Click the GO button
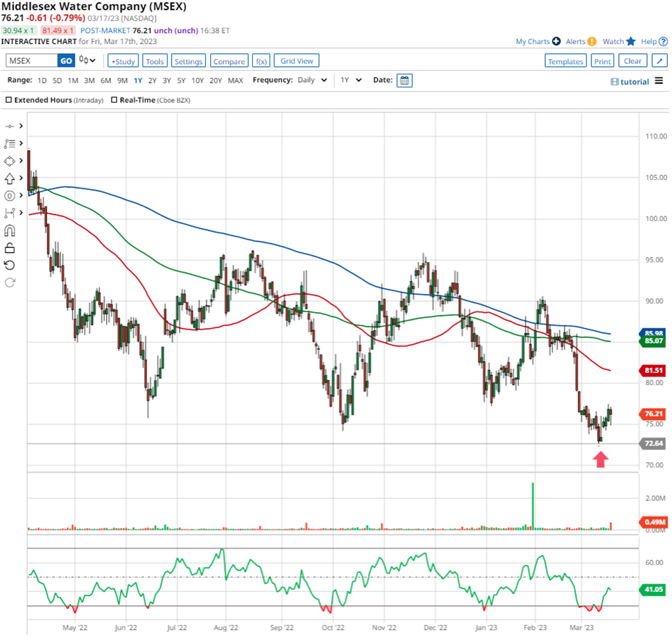 [x=66, y=61]
